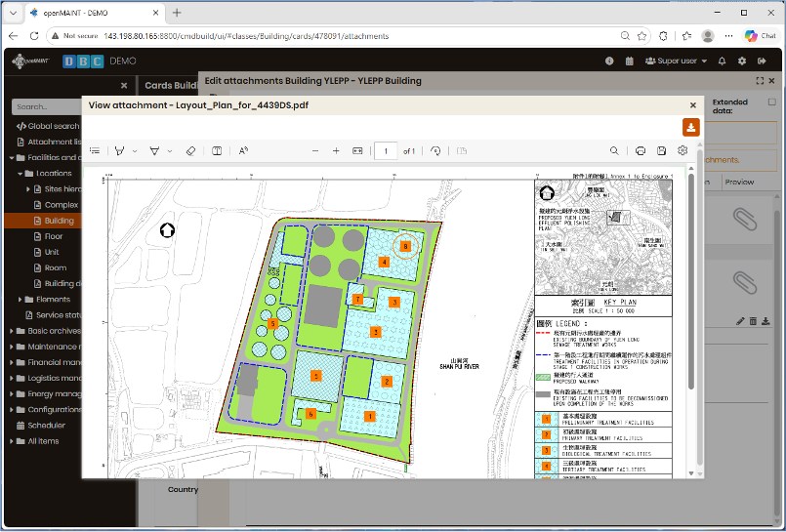
Task: Expand the Sites hierarchy node
Action: [28, 188]
